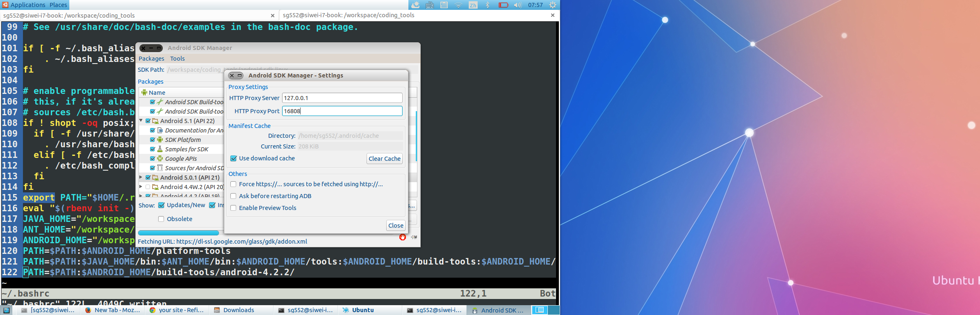
Task: Click the Samples for SDK flask icon
Action: (x=160, y=149)
